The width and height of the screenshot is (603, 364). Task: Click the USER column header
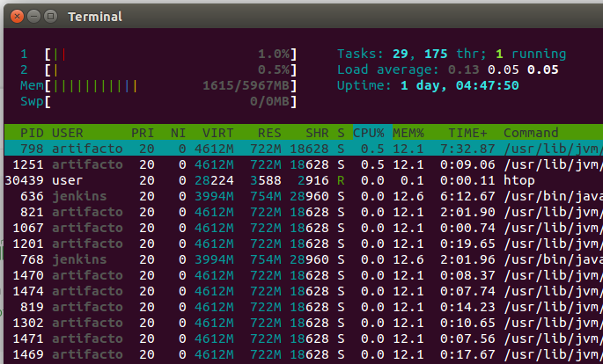[x=68, y=132]
